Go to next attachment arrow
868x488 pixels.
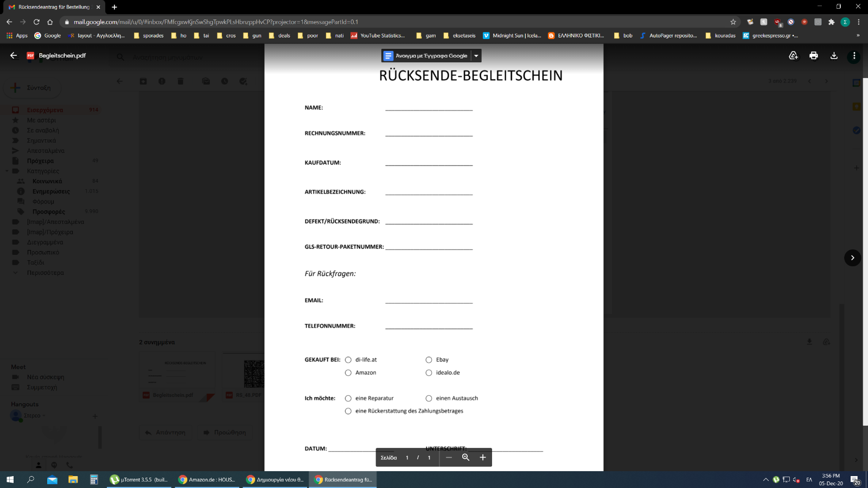tap(852, 258)
